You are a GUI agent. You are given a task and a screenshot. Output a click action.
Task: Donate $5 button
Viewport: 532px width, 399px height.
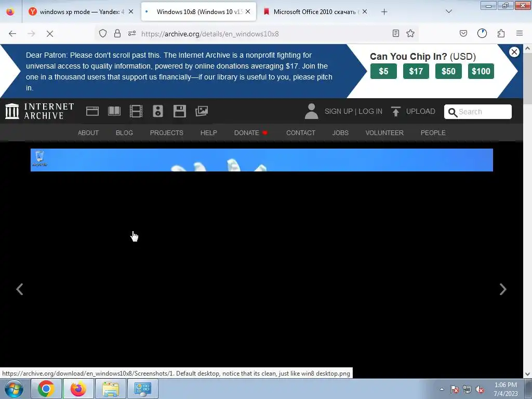coord(383,71)
